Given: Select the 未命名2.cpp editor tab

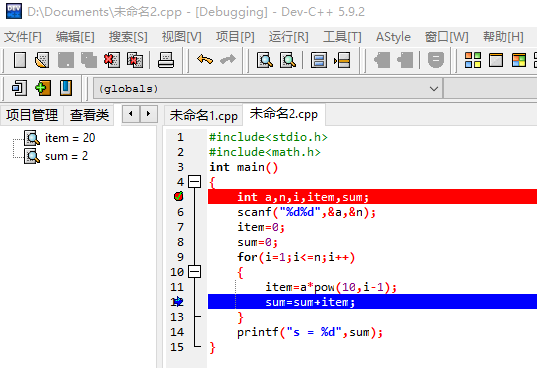Looking at the screenshot, I should (x=284, y=114).
